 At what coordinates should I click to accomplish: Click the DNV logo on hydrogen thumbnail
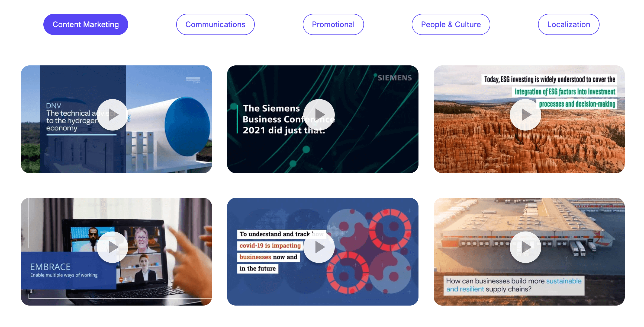coord(193,80)
